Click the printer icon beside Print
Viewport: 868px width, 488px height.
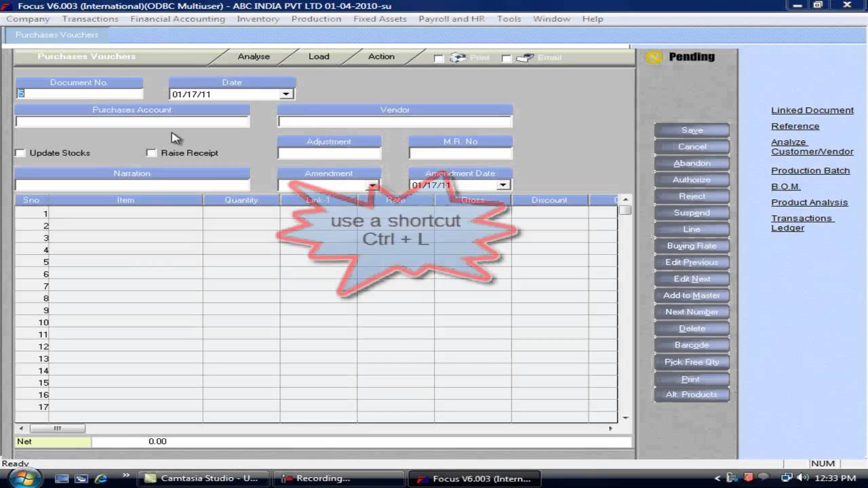click(458, 58)
